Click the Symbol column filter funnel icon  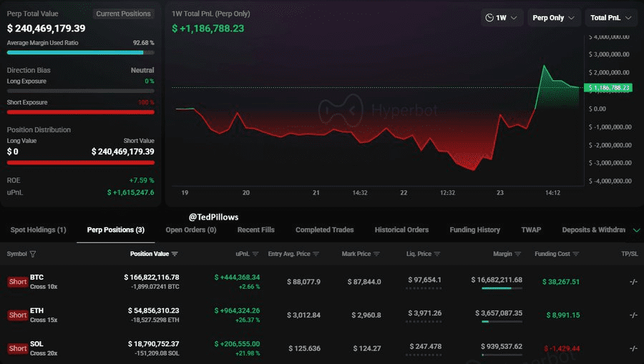click(x=33, y=254)
